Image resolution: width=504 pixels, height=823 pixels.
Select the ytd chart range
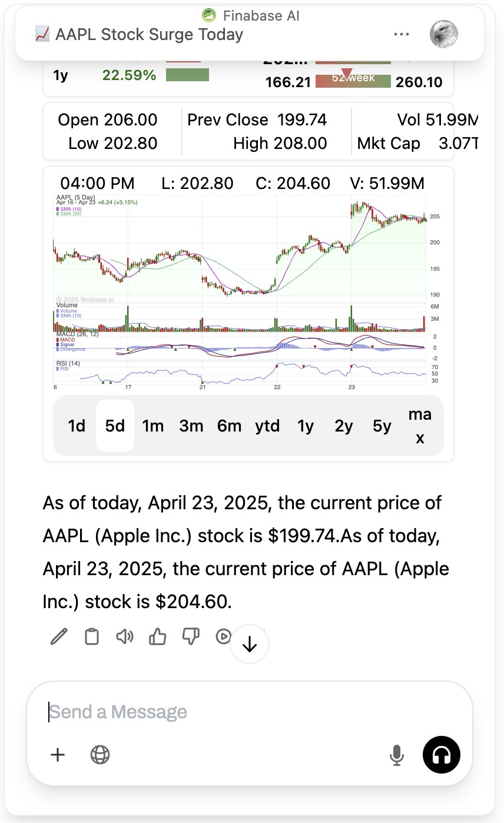[x=267, y=426]
